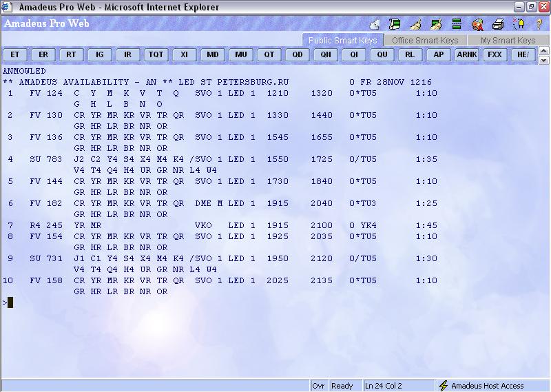Image resolution: width=551 pixels, height=392 pixels.
Task: Click the TQT smart key button
Action: (156, 55)
